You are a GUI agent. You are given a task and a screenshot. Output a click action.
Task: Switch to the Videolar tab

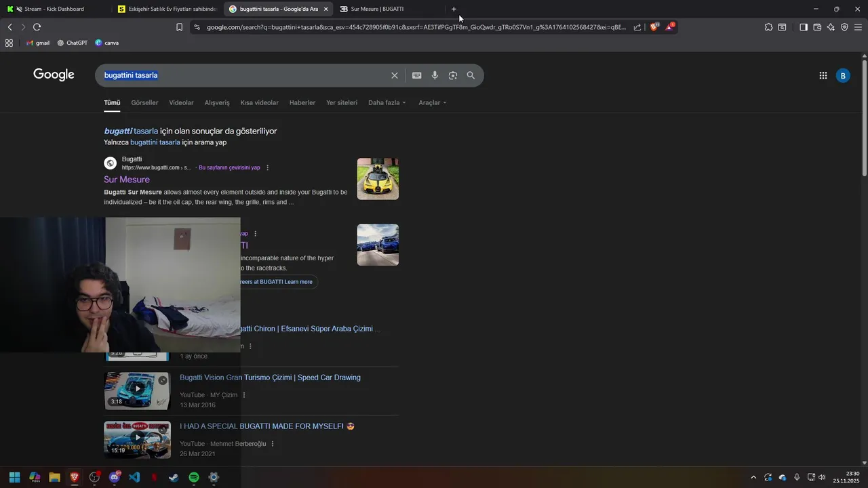coord(181,103)
